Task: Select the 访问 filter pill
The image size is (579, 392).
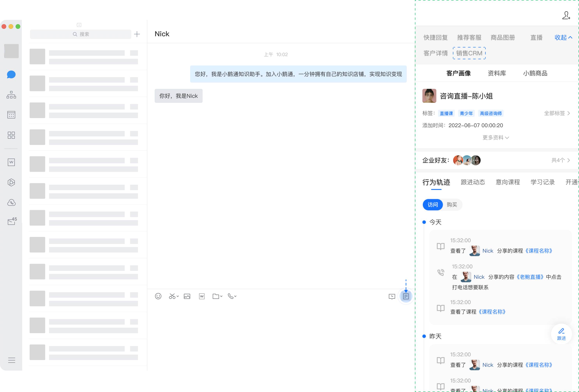Action: [432, 205]
